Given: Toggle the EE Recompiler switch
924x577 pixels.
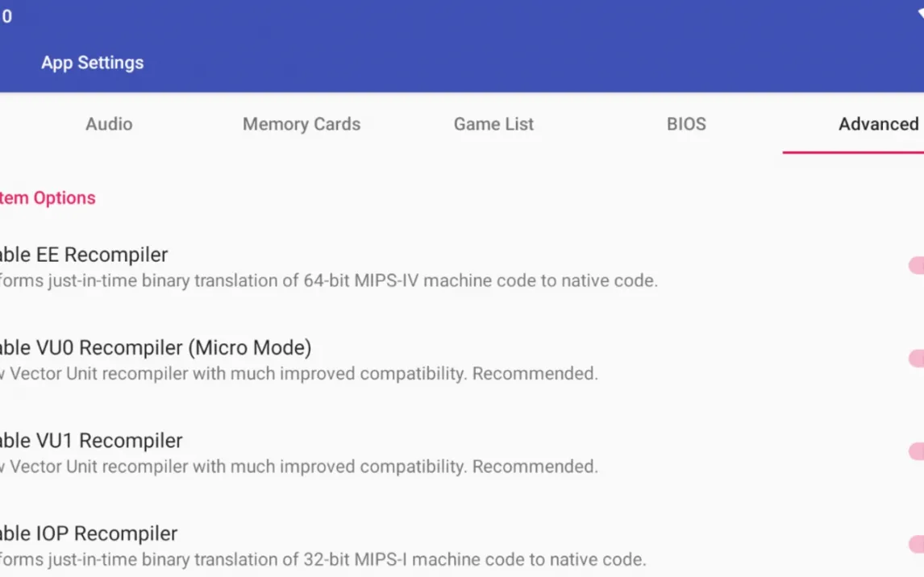Looking at the screenshot, I should pos(916,266).
